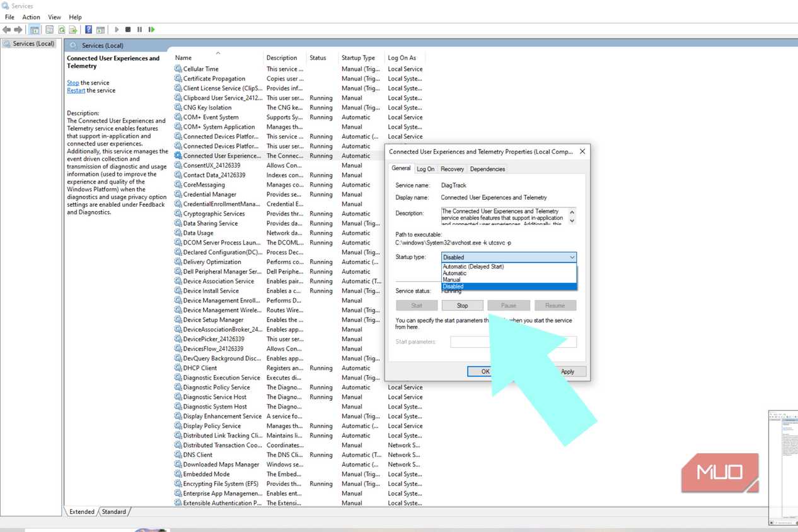Click the Back arrow in the toolbar
Screen dimensions: 798x532
tap(7, 30)
